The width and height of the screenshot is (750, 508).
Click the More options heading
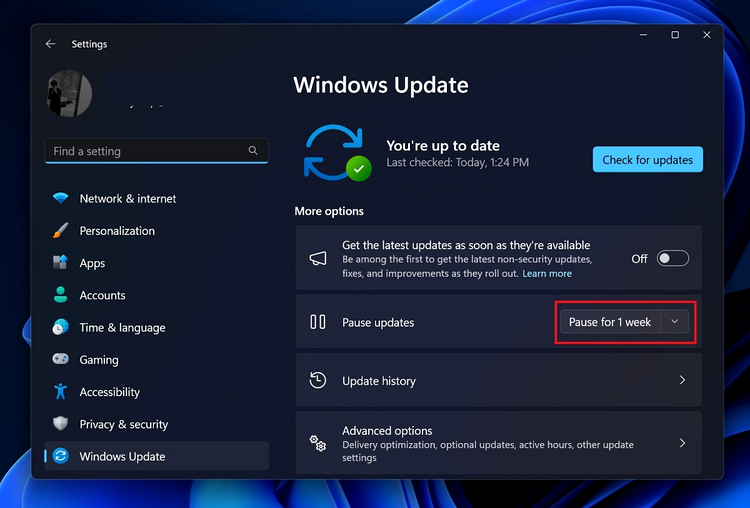click(329, 211)
